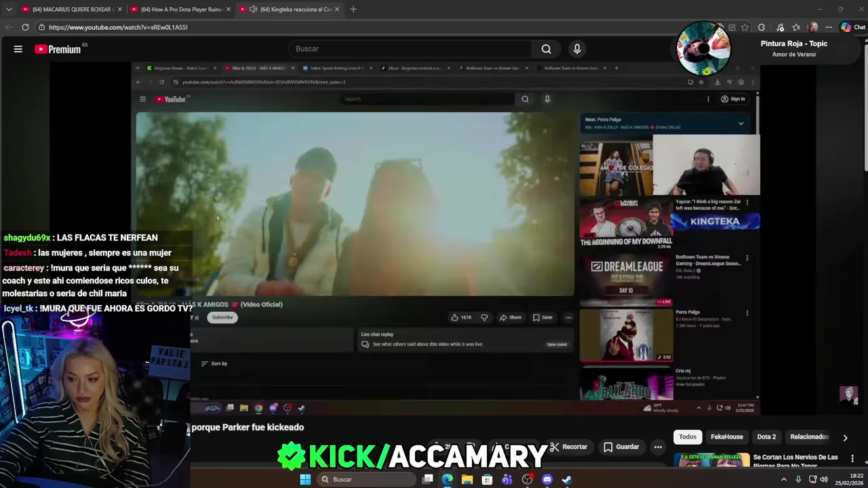Click the system tray microphone icon
Viewport: 868px width, 488px height.
point(799,479)
